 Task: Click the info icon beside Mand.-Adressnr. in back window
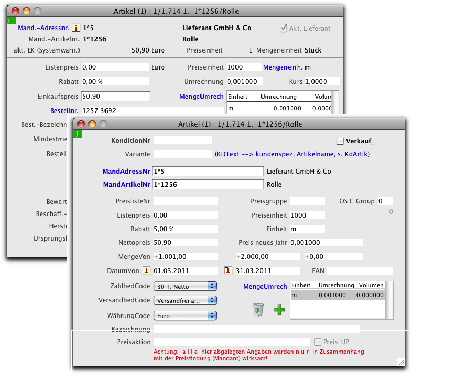(76, 28)
